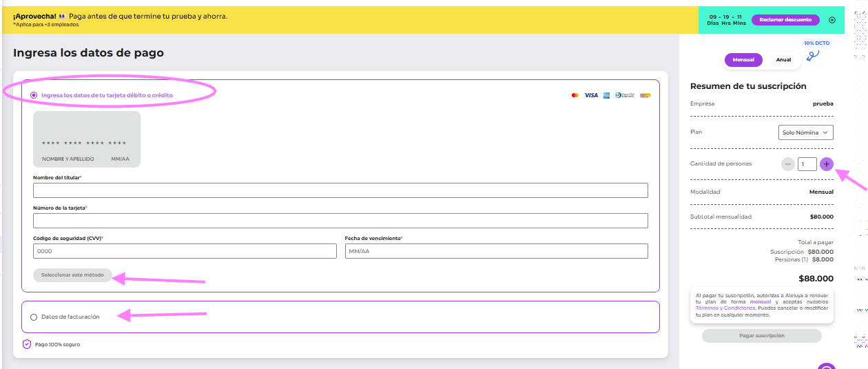
Task: Click the 'Pago 100% seguro' shield icon
Action: [x=27, y=344]
